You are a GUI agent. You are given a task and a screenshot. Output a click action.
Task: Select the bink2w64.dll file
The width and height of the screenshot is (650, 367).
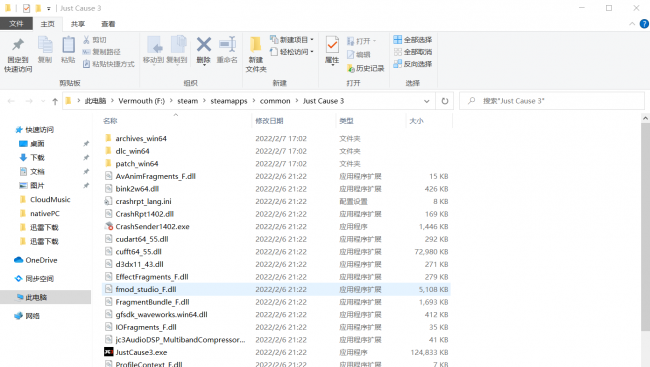(x=137, y=189)
